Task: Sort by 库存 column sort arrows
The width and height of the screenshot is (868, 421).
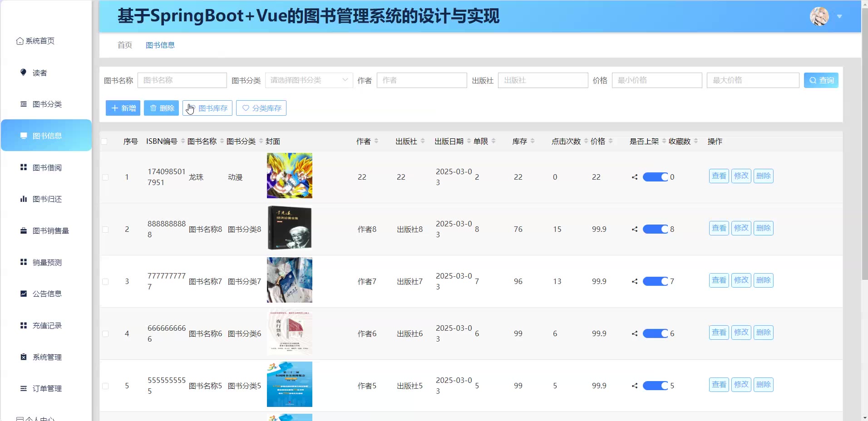Action: click(x=533, y=141)
